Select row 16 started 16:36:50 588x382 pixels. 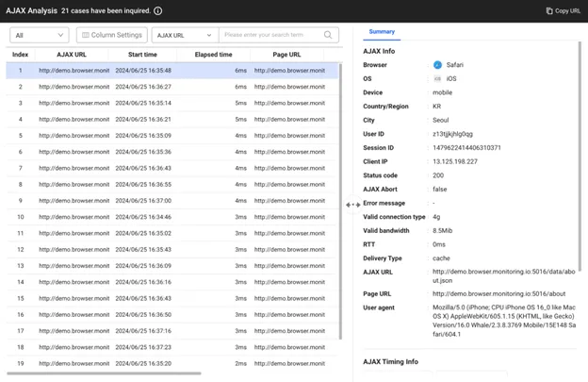(x=171, y=315)
